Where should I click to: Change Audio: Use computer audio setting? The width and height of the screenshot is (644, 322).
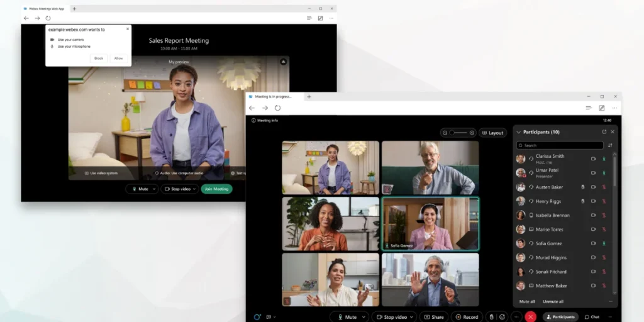pyautogui.click(x=179, y=174)
